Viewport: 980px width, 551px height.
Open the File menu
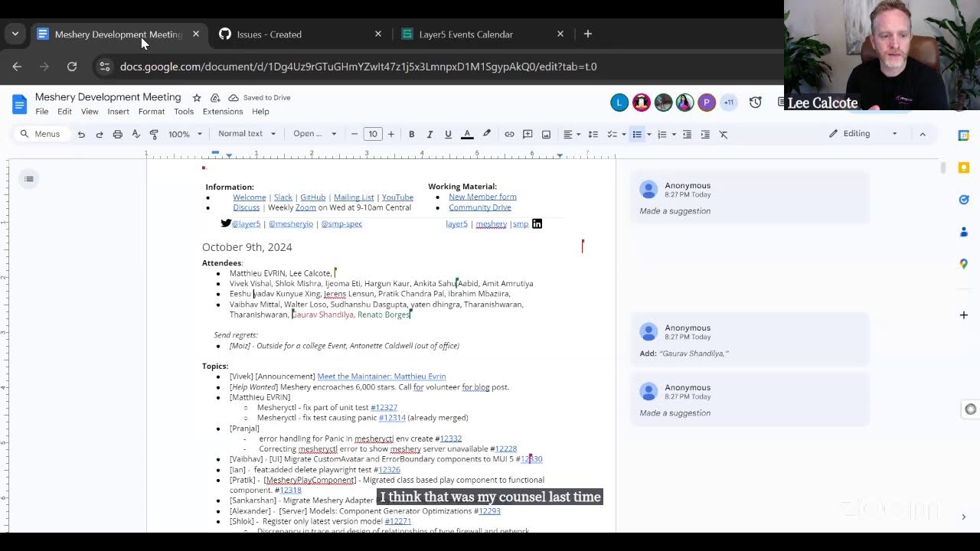[42, 112]
